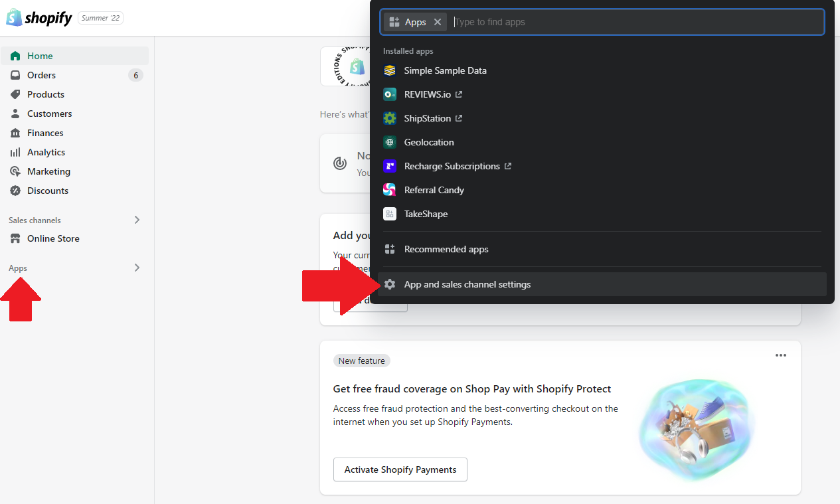
Task: Click the Apps grid icon in search
Action: coord(394,22)
